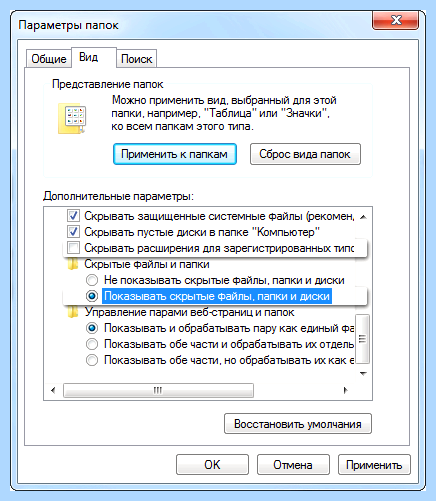Choose Показывать и обрабатывать пару как единый файл

[92, 328]
